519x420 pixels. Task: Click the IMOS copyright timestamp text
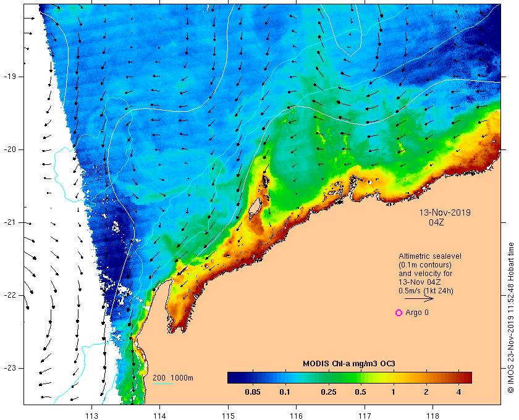tap(511, 317)
